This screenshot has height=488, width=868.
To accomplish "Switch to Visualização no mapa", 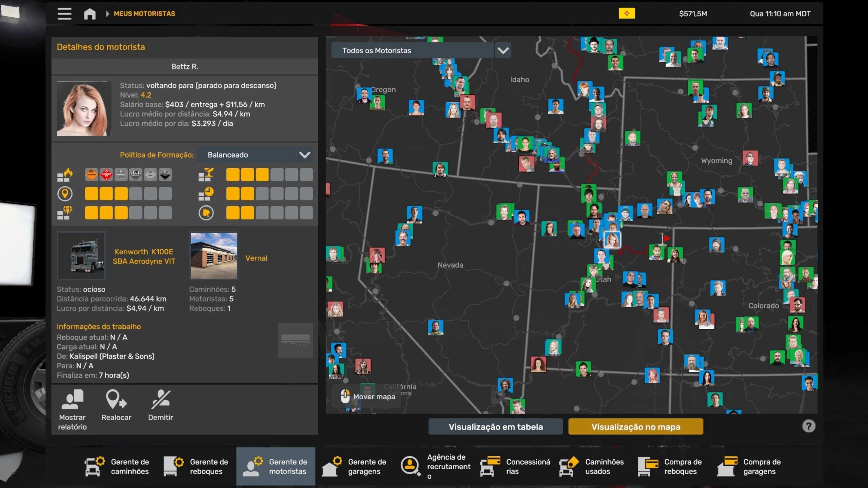I will click(x=636, y=427).
